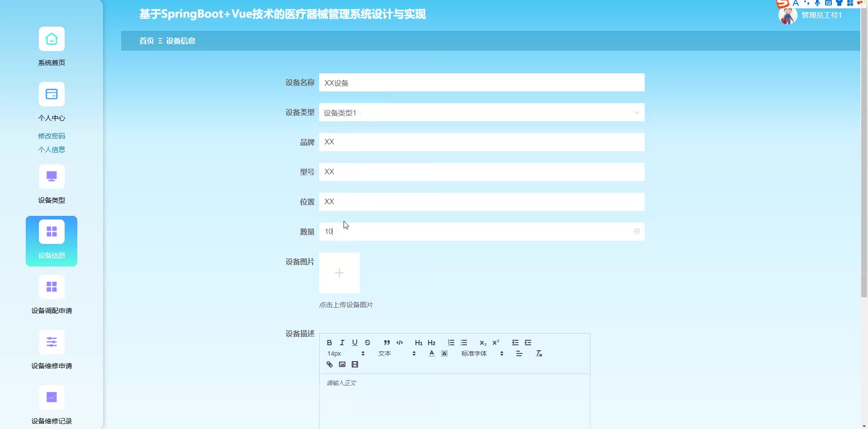Apply Heading 2 style
868x429 pixels.
coord(432,343)
